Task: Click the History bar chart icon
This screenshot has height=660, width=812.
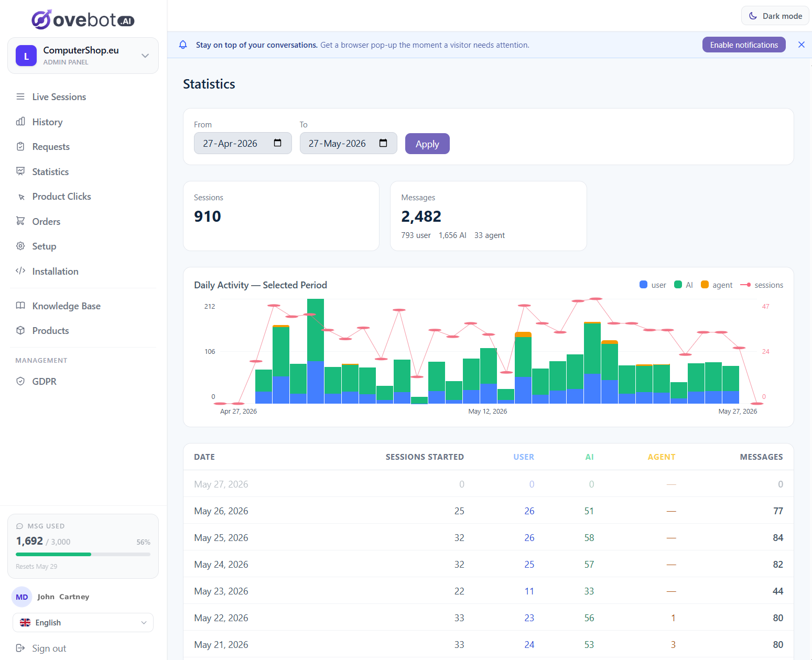Action: pyautogui.click(x=20, y=122)
